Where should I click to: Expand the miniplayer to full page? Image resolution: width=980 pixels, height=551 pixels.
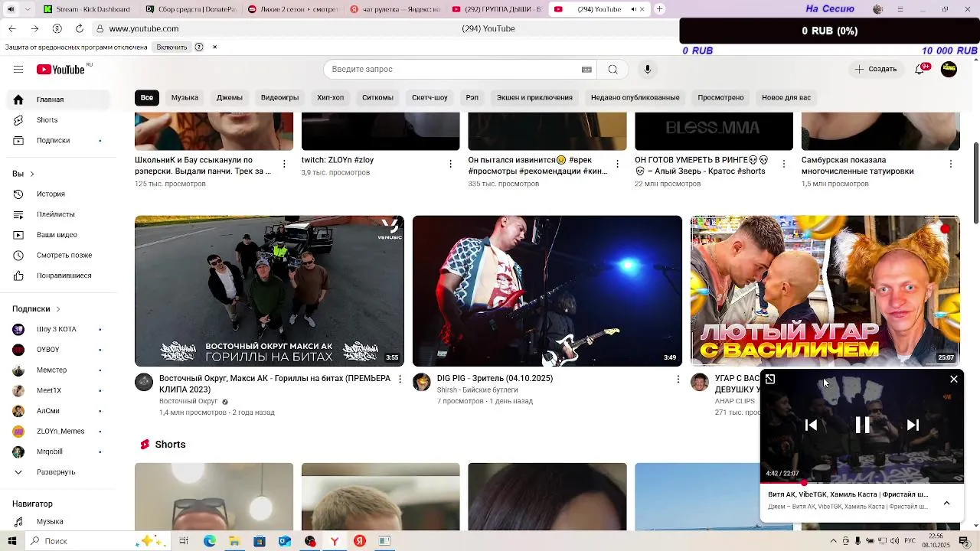(770, 379)
